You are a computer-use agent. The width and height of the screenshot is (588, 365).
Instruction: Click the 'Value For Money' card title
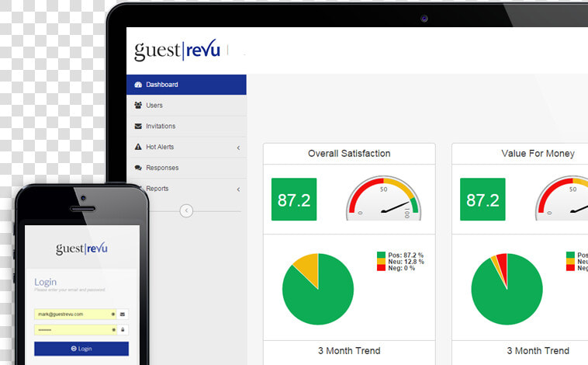(538, 154)
